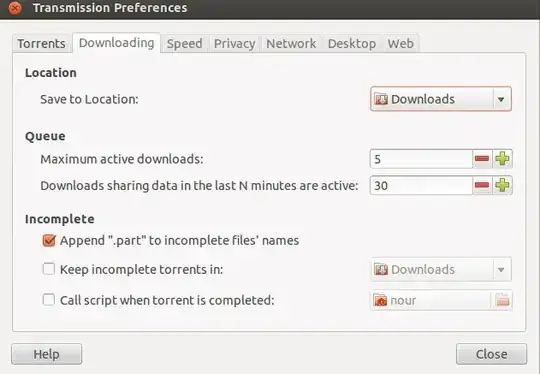The height and width of the screenshot is (374, 540).
Task: Open the Save to Location dropdown arrow
Action: [501, 99]
